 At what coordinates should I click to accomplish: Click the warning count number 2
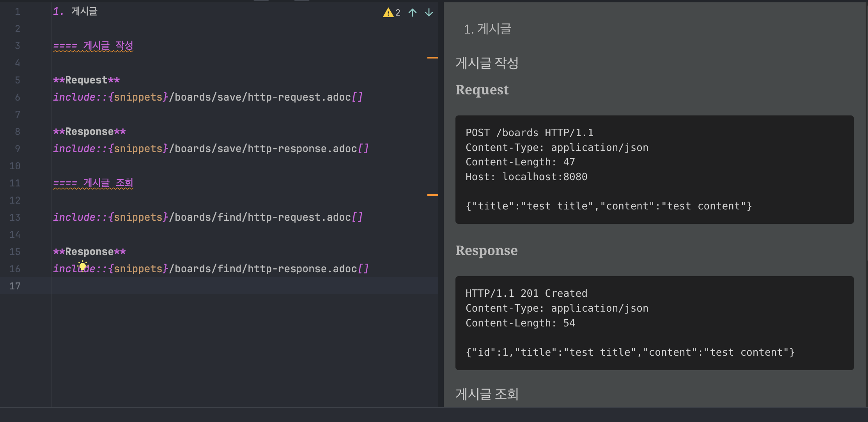398,13
